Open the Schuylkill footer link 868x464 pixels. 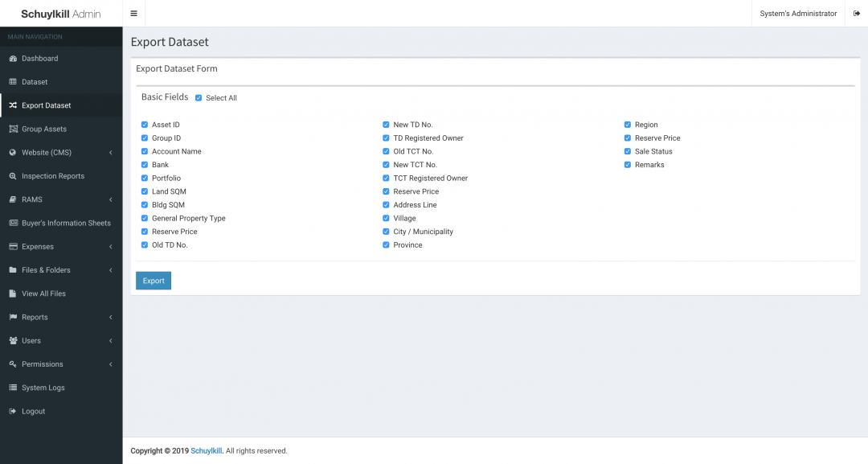207,450
